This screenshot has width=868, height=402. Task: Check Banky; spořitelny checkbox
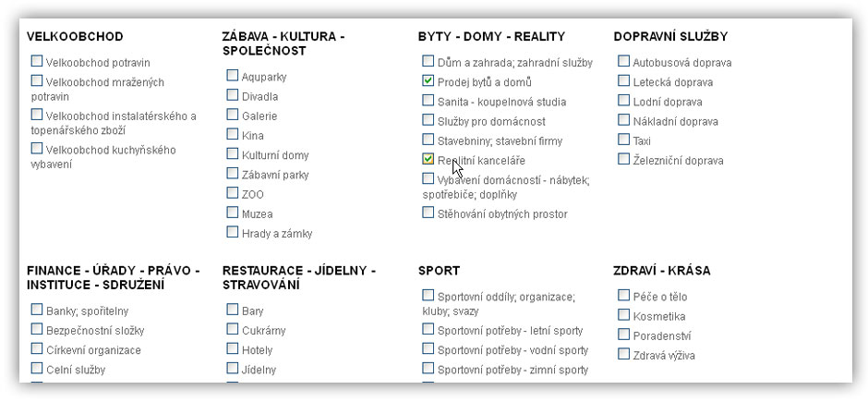pos(38,310)
